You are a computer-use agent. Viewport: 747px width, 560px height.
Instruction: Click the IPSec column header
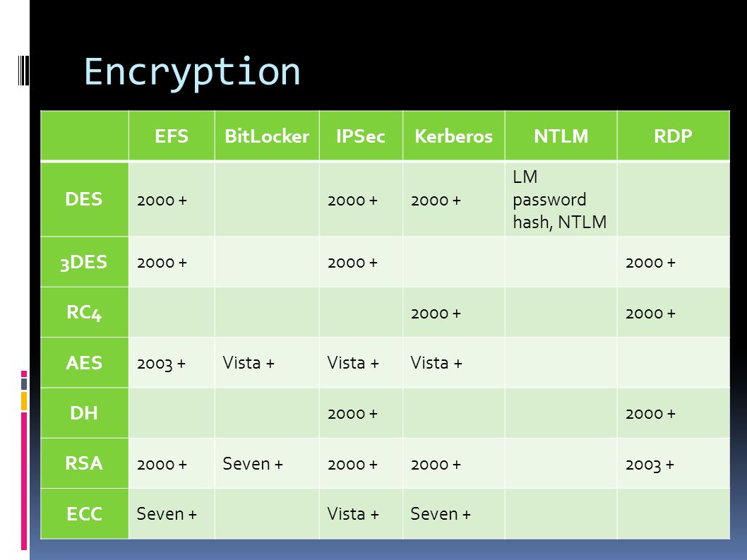(361, 136)
